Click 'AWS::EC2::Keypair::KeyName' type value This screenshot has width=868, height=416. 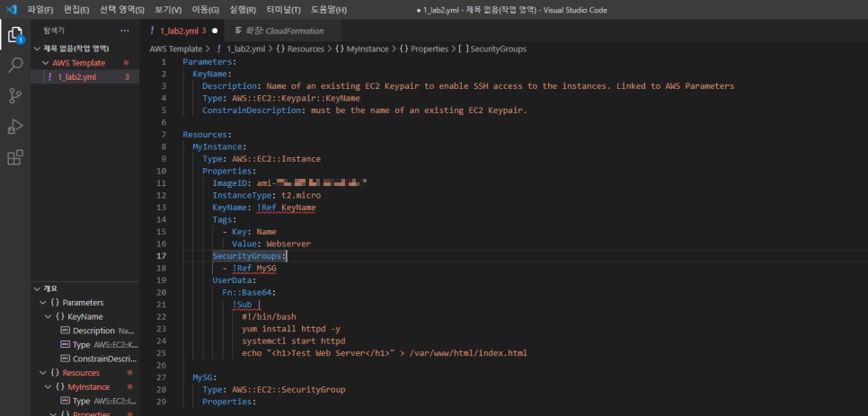[x=297, y=98]
